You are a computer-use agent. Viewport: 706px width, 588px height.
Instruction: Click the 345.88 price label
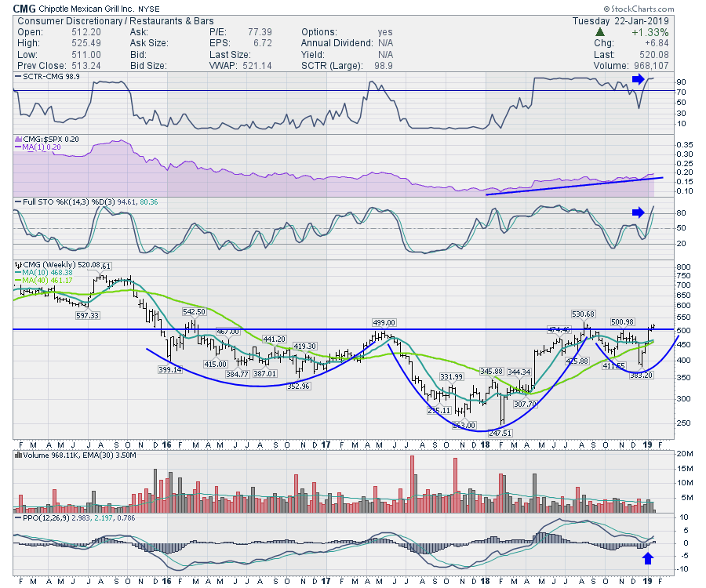point(492,372)
